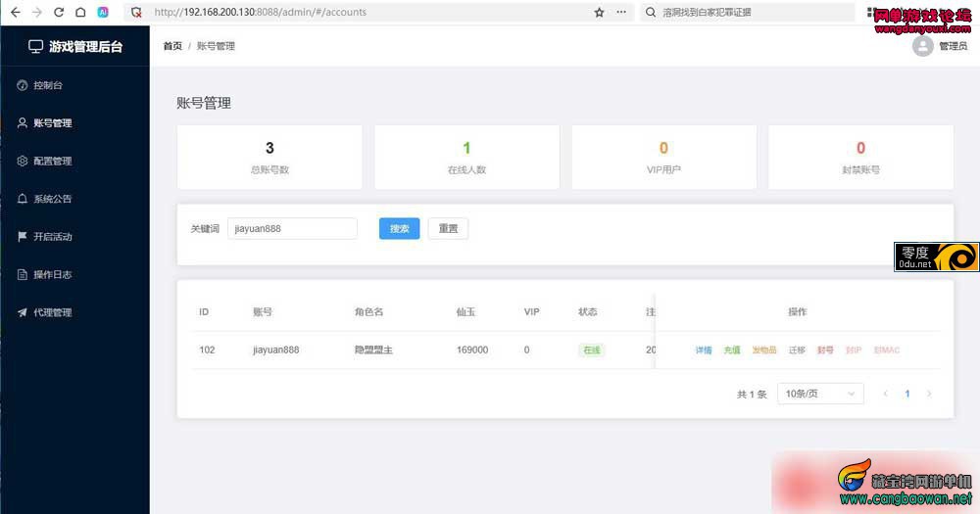Viewport: 980px width, 514px height.
Task: Click 封IP for account jiayuan888
Action: click(854, 350)
